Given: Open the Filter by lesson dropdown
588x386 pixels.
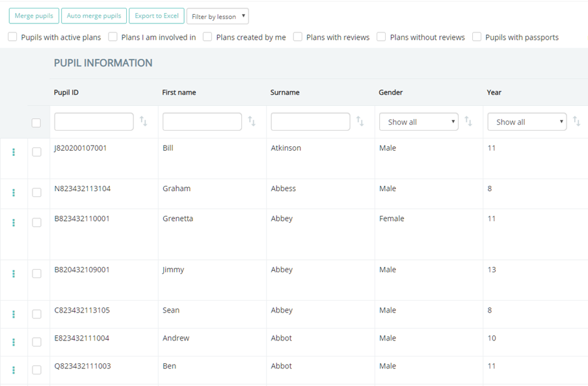Looking at the screenshot, I should tap(217, 16).
